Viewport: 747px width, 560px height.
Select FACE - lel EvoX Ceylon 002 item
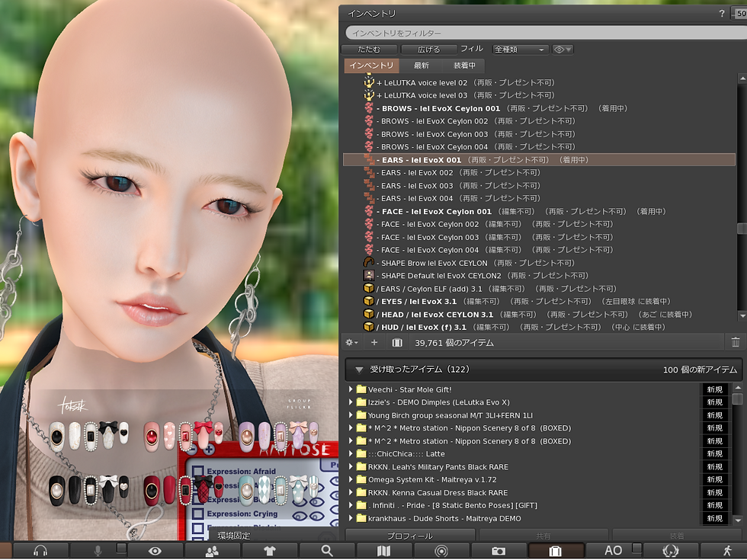540,224
